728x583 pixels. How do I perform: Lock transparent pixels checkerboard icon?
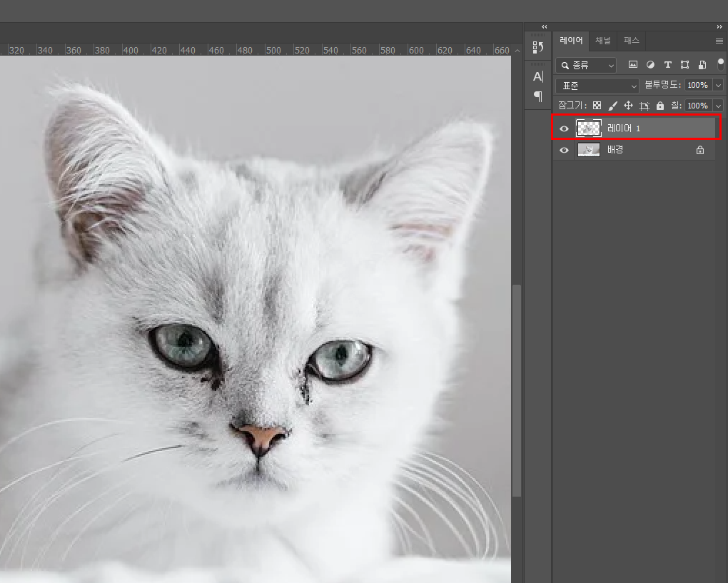597,106
